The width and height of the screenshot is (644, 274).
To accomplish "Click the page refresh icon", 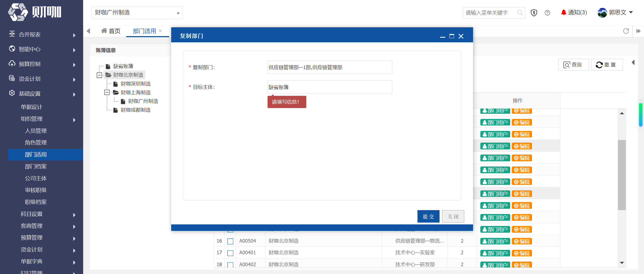I will coord(626,31).
